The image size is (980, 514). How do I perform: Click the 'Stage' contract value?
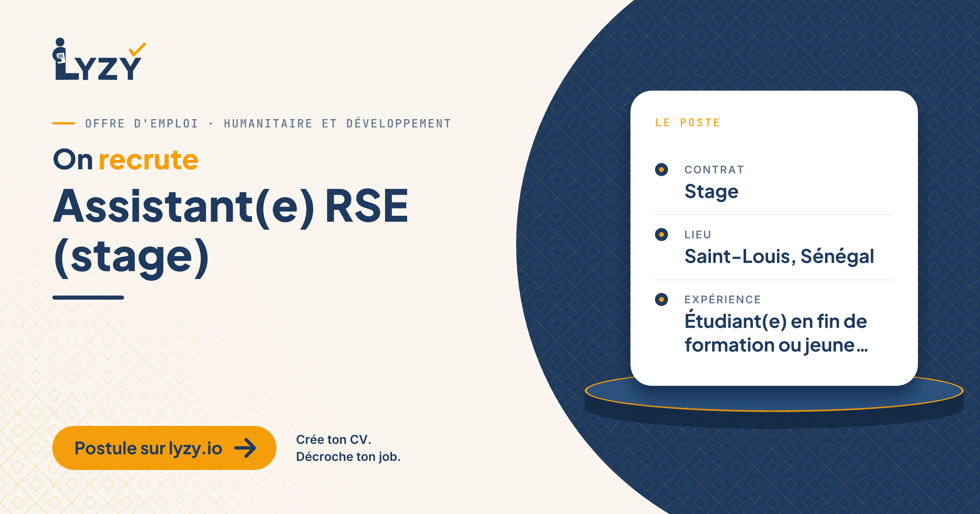pyautogui.click(x=711, y=192)
